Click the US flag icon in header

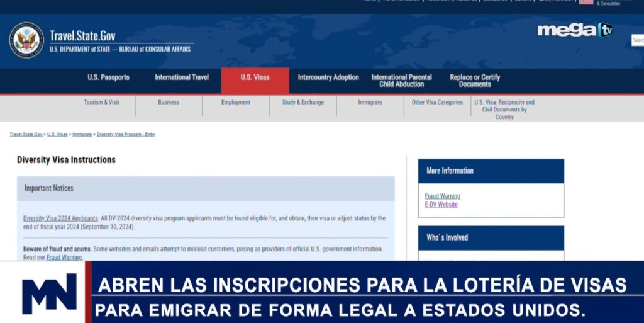(586, 2)
